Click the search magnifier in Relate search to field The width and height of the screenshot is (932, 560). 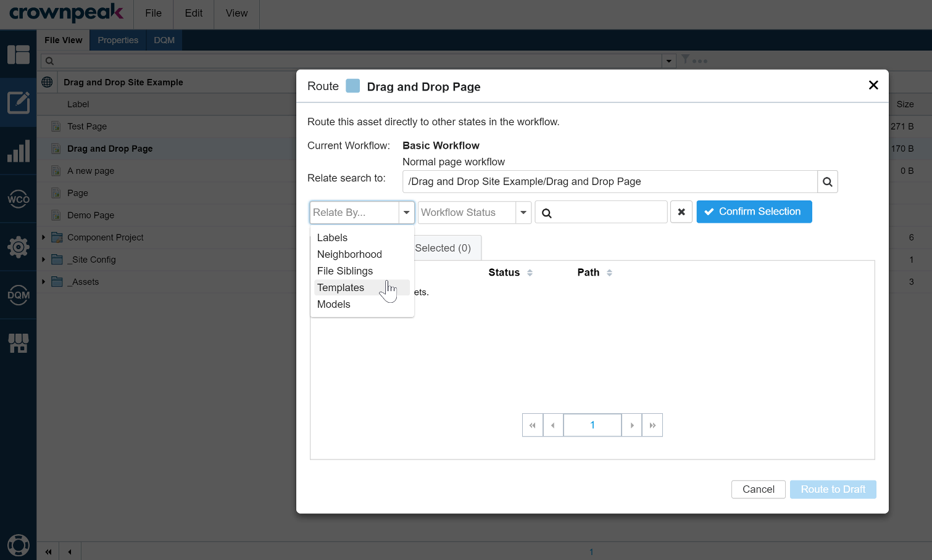click(x=828, y=182)
